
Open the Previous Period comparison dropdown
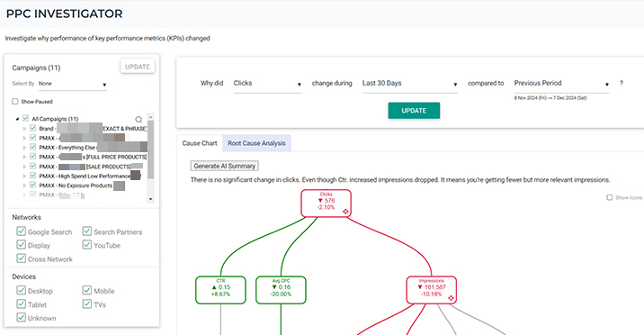pyautogui.click(x=561, y=84)
